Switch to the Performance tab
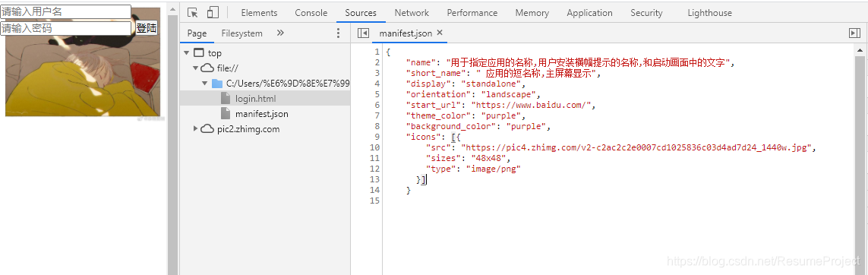Viewport: 868px width, 275px height. pos(472,13)
